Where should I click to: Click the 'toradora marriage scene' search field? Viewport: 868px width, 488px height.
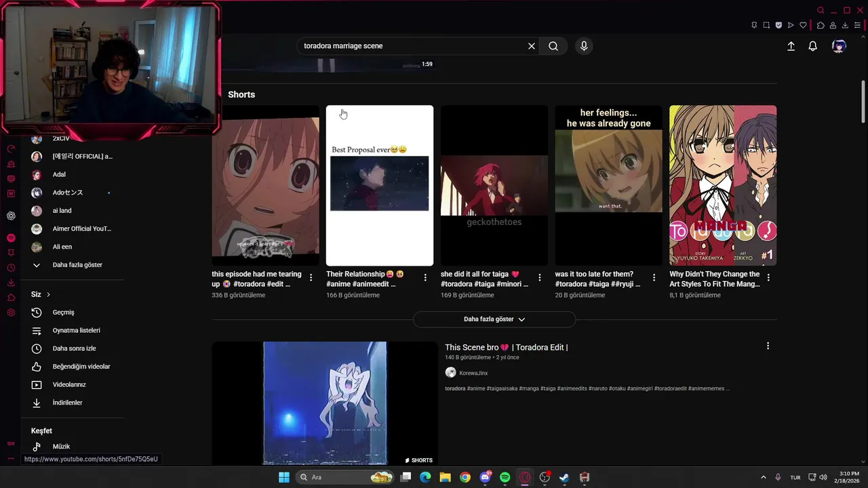411,46
